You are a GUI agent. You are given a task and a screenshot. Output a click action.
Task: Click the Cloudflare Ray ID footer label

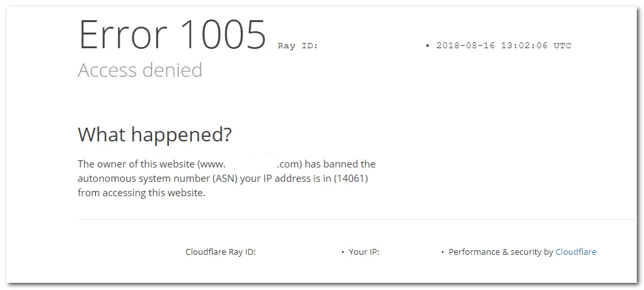tap(220, 252)
